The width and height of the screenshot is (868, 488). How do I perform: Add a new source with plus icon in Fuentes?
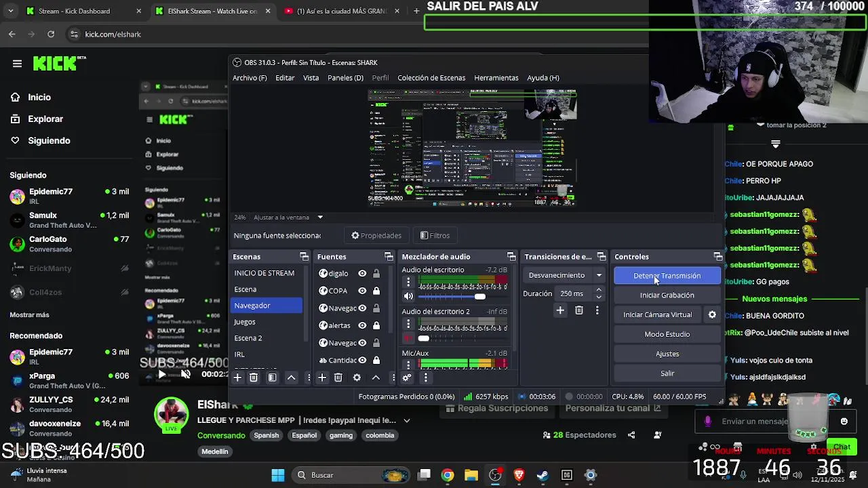coord(322,378)
